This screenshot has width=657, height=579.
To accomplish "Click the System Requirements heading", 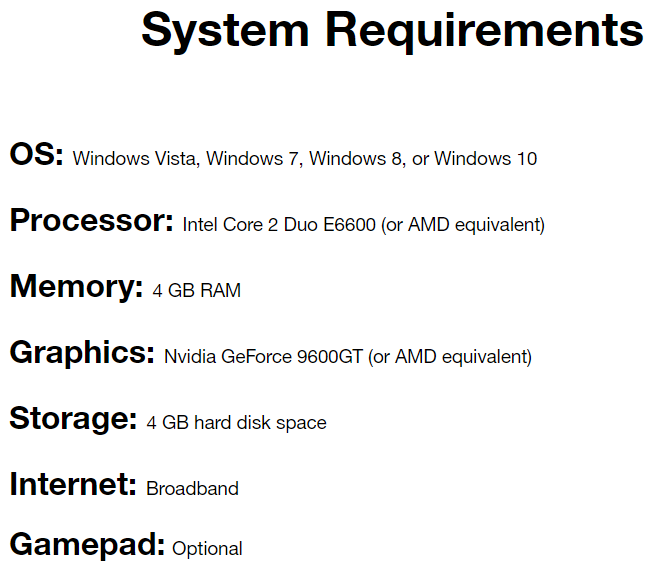I will pos(392,31).
